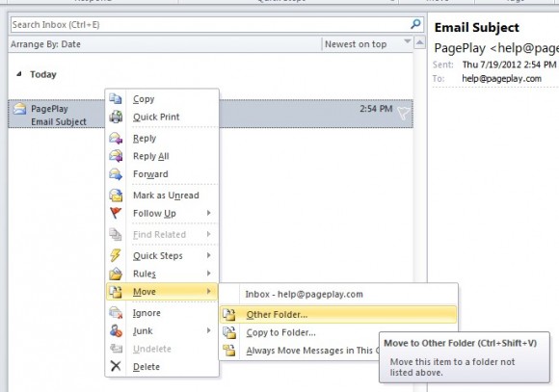Click the Rules folder icon

tap(116, 274)
